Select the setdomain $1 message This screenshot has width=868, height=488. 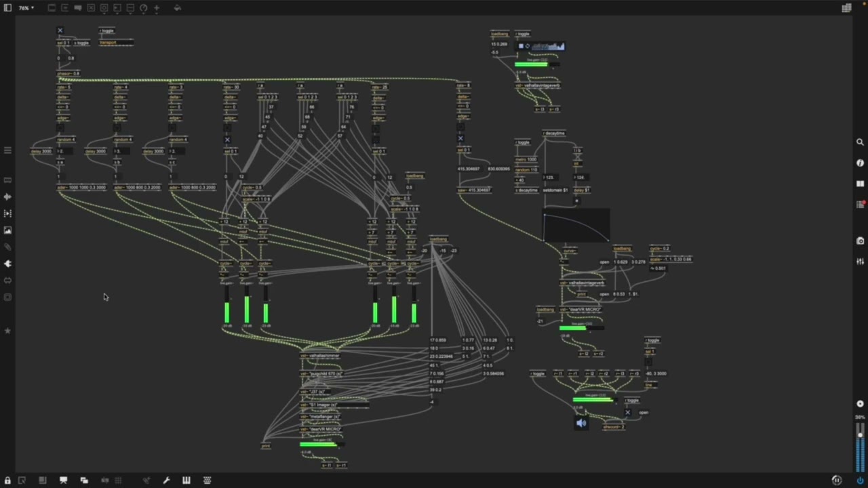pos(555,190)
